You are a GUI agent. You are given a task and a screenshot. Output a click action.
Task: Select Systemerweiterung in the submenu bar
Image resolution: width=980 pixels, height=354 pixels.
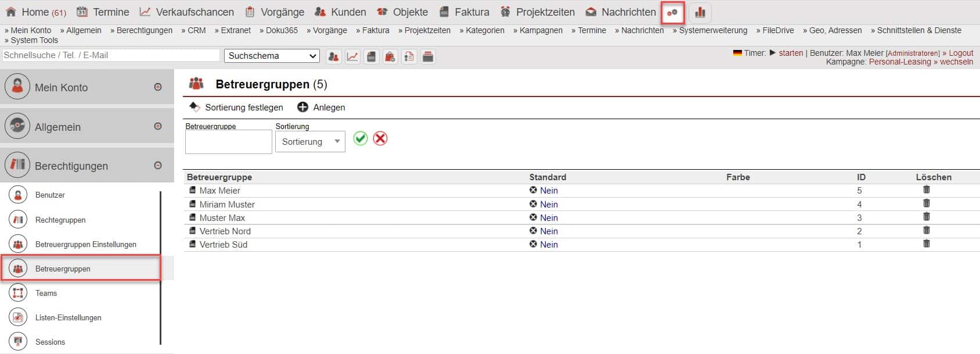pyautogui.click(x=712, y=30)
